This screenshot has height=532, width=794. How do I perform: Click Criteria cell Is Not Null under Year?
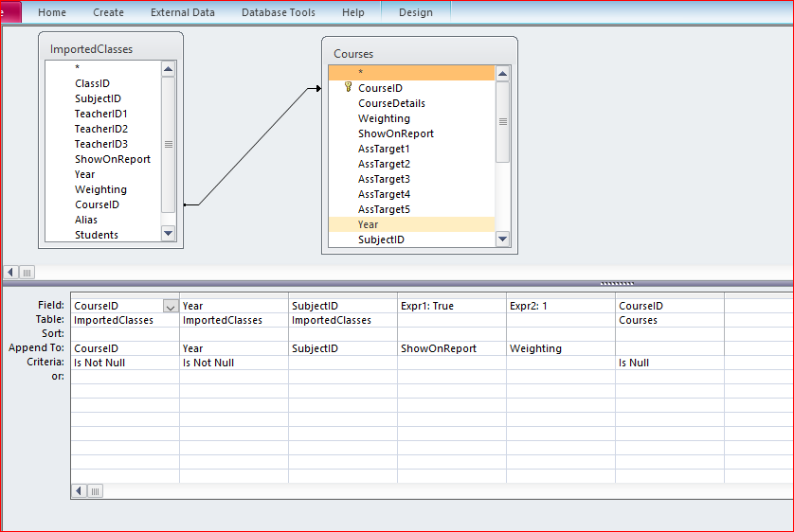[233, 363]
